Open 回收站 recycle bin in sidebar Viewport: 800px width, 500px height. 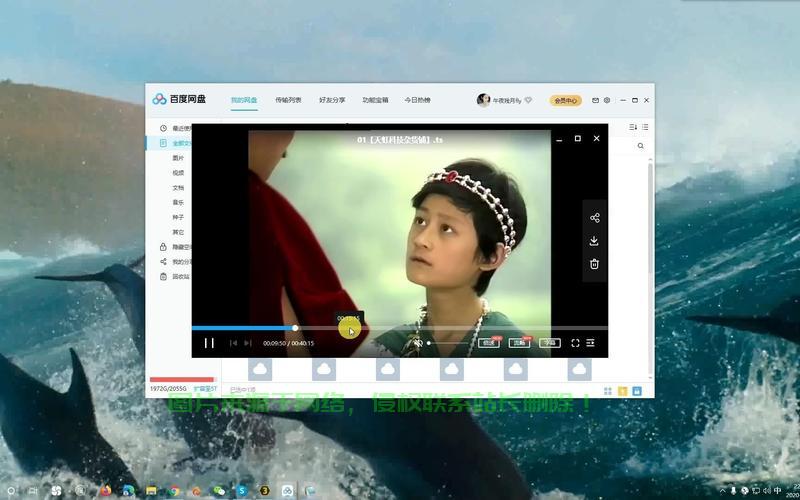pos(175,277)
